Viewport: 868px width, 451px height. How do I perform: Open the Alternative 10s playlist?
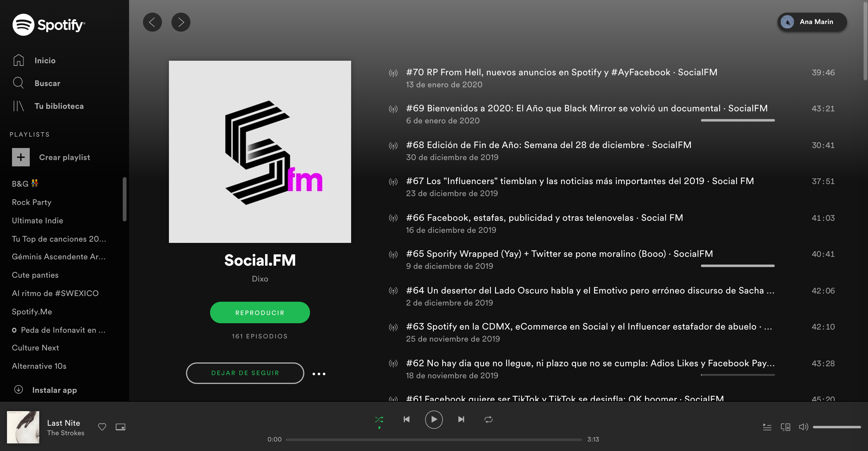pyautogui.click(x=39, y=366)
